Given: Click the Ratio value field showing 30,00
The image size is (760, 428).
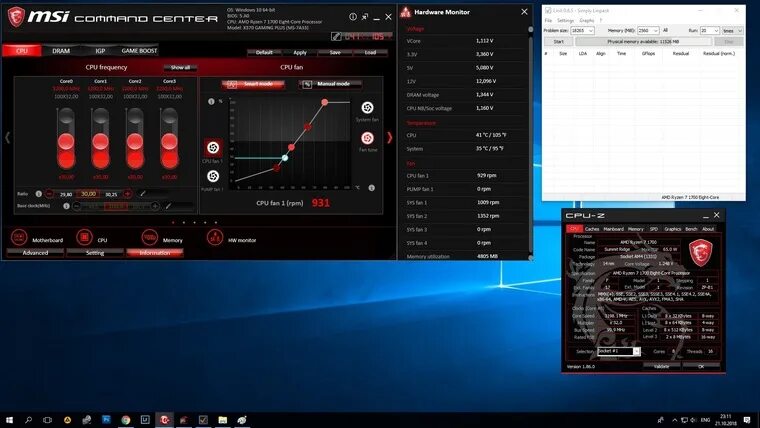Looking at the screenshot, I should click(89, 193).
